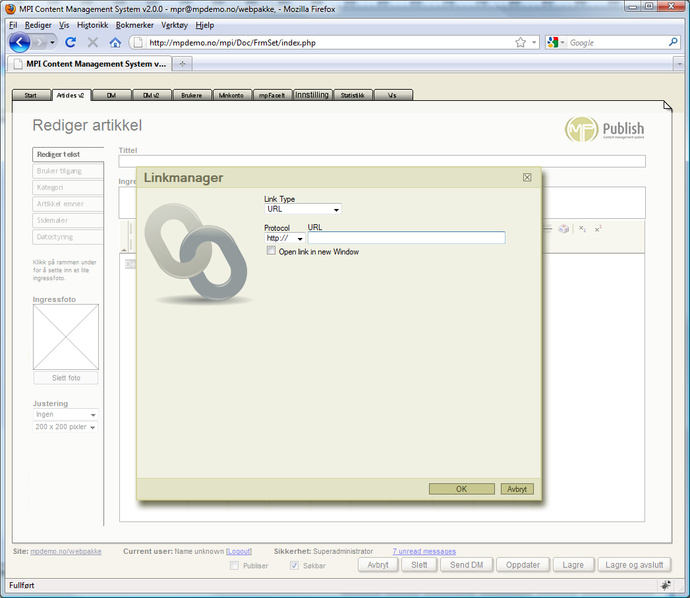Enable Open link in new Window

point(271,252)
